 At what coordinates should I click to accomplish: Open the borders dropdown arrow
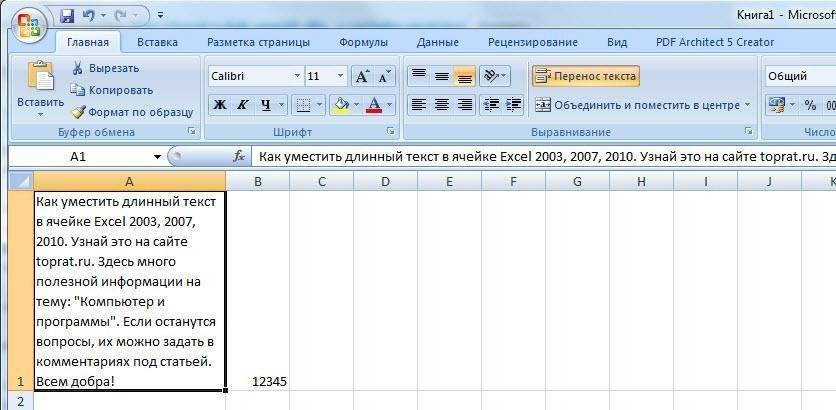click(320, 105)
